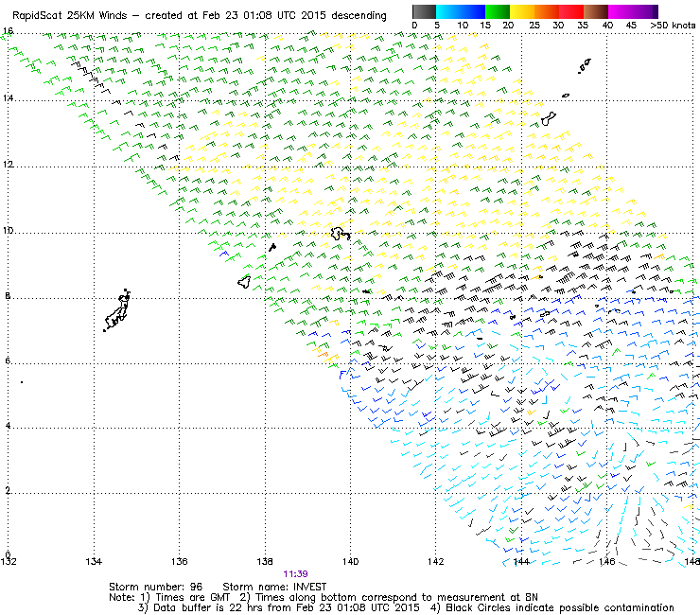Click the '>50 knots' legend label
The height and width of the screenshot is (615, 700).
click(673, 25)
